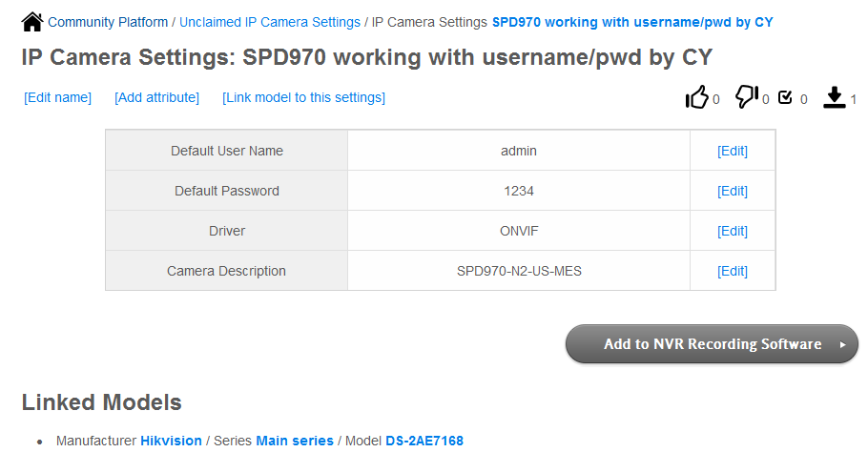Screen dimensions: 868x473
Task: Click the thumbs down icon
Action: pyautogui.click(x=747, y=97)
